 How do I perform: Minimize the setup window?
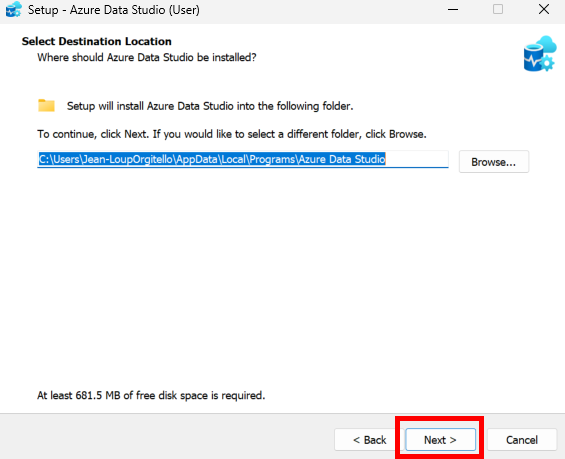click(453, 9)
